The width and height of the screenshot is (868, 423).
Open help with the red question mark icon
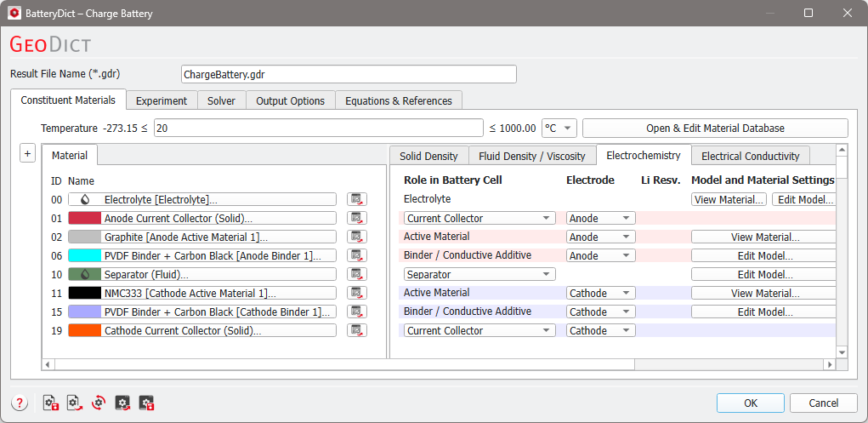20,403
